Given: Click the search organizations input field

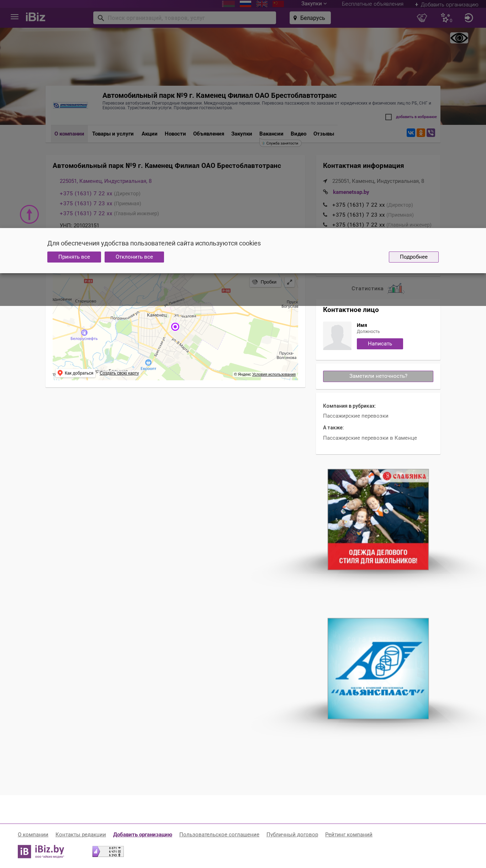Looking at the screenshot, I should [x=185, y=18].
